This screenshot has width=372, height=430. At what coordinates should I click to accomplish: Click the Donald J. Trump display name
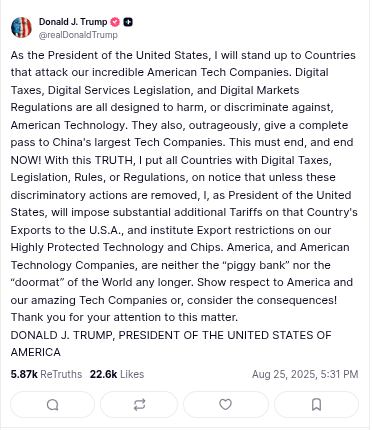click(x=73, y=22)
